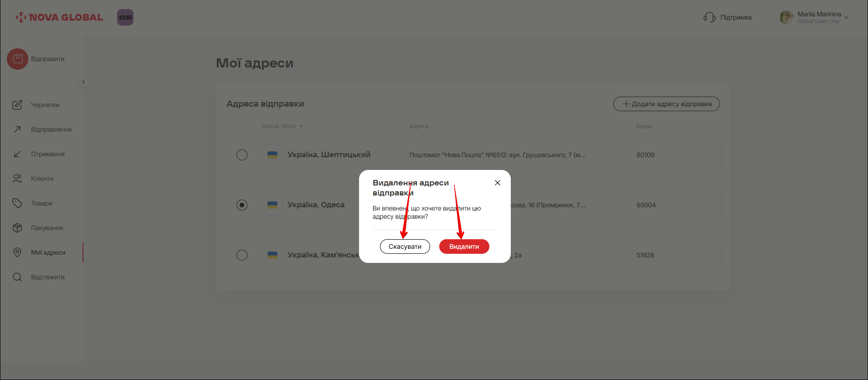Open the Клієнти people icon
The image size is (868, 380).
(x=17, y=179)
